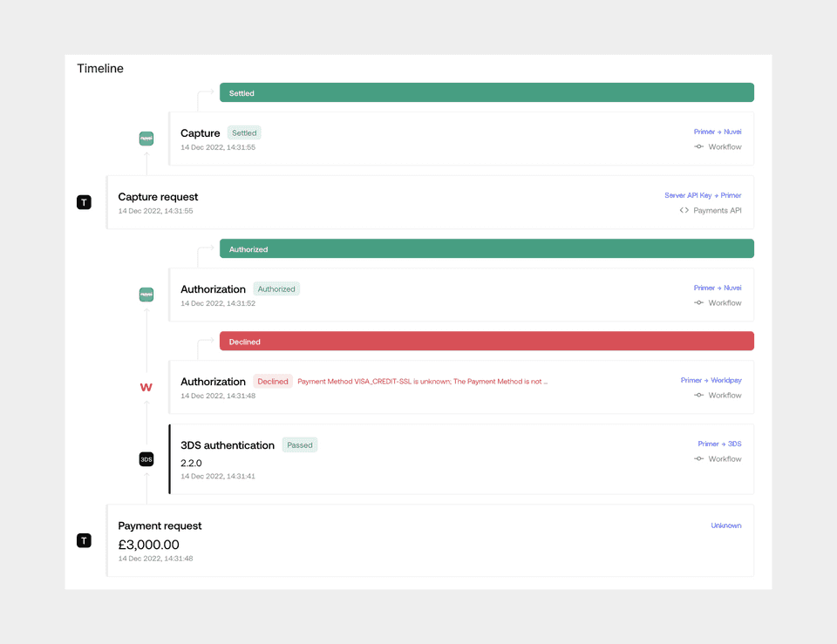This screenshot has height=644, width=837.
Task: Click the £3,000.00 amount
Action: click(148, 545)
